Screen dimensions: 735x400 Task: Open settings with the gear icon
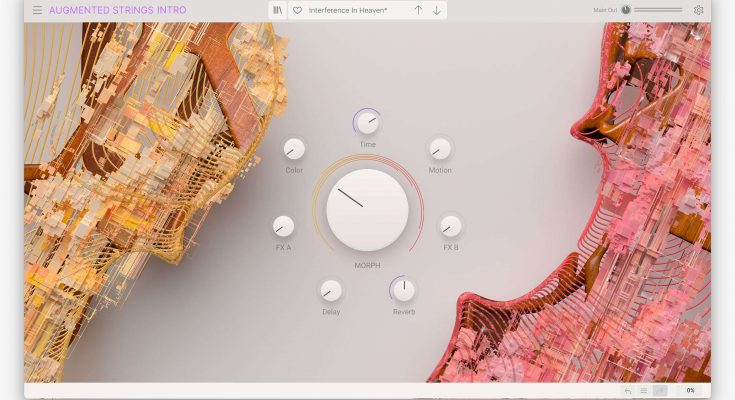click(699, 10)
